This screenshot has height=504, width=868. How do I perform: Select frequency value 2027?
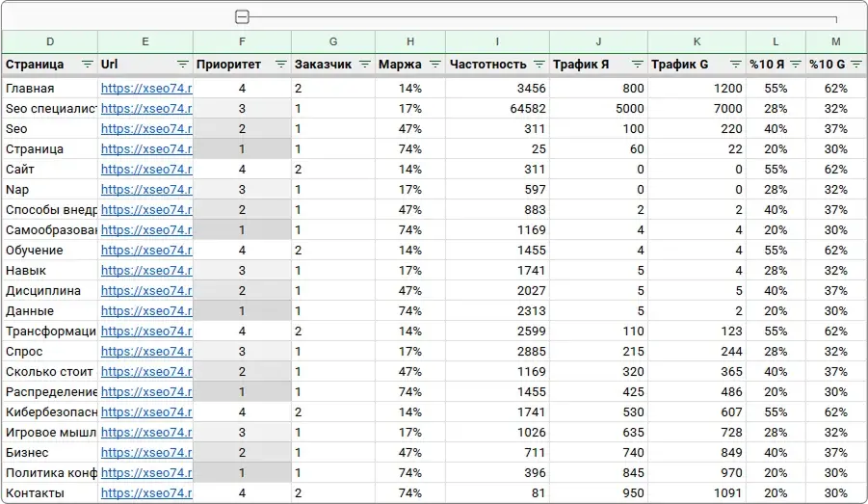(497, 291)
